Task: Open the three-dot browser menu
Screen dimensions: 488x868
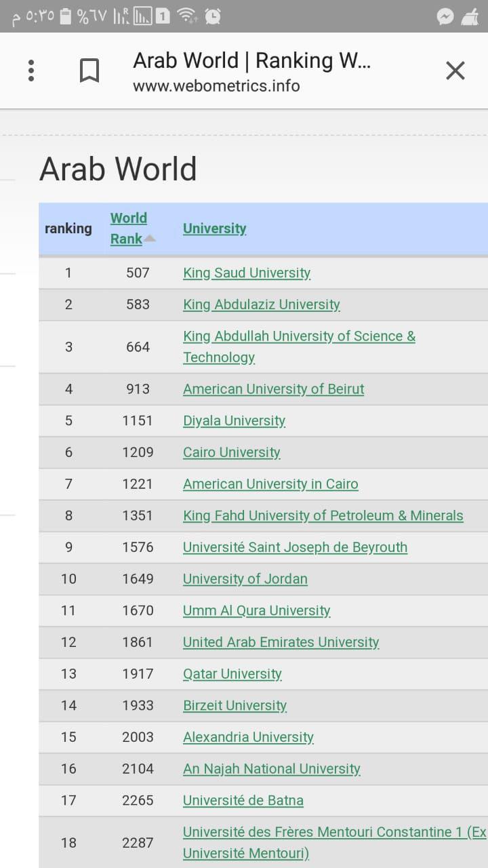Action: click(31, 71)
